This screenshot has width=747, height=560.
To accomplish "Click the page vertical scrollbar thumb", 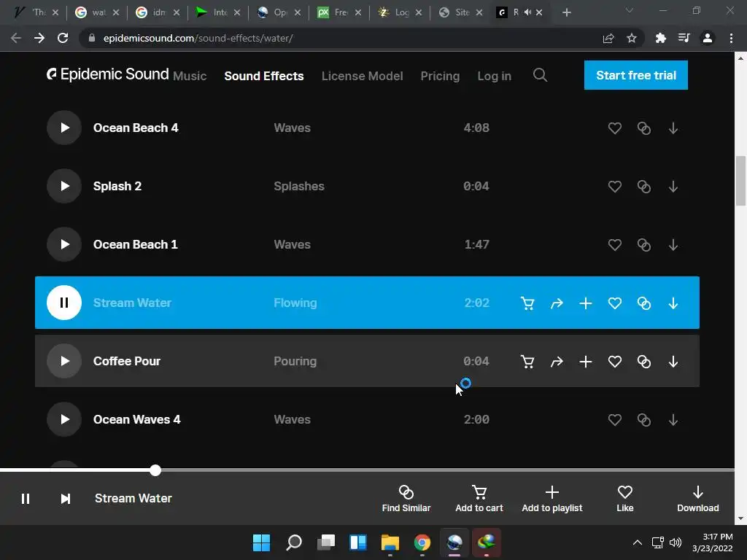I will [740, 181].
